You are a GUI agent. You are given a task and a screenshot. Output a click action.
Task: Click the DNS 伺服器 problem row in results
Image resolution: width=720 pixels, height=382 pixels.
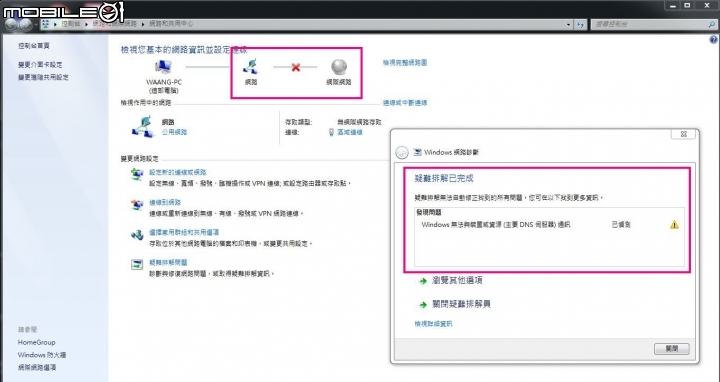[550, 225]
